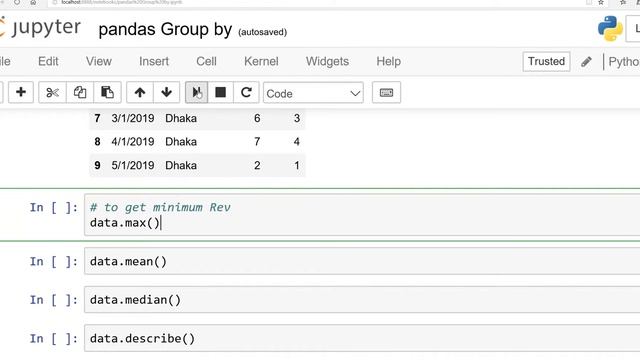Screen dimensions: 640x360
Task: Cut selected cell with scissors icon
Action: (52, 92)
